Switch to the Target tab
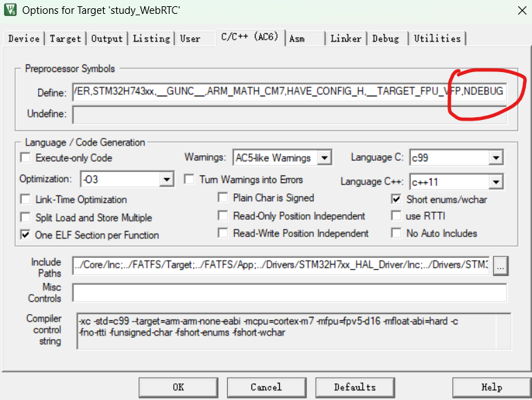The width and height of the screenshot is (532, 400). [x=66, y=38]
